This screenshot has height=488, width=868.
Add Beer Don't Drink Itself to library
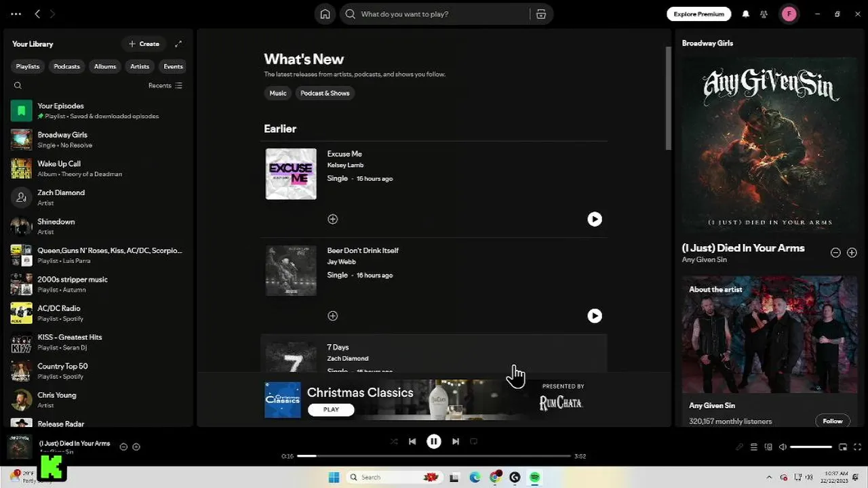332,316
